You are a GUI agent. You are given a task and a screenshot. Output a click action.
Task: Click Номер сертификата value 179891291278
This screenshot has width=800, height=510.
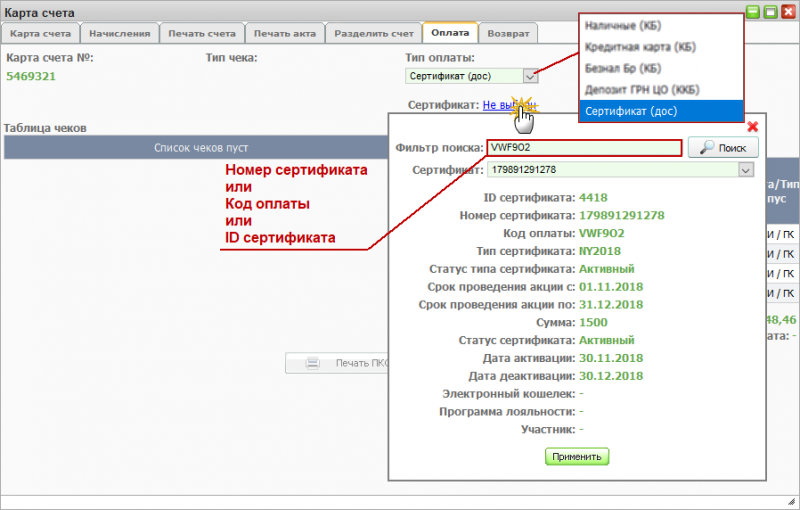click(621, 216)
